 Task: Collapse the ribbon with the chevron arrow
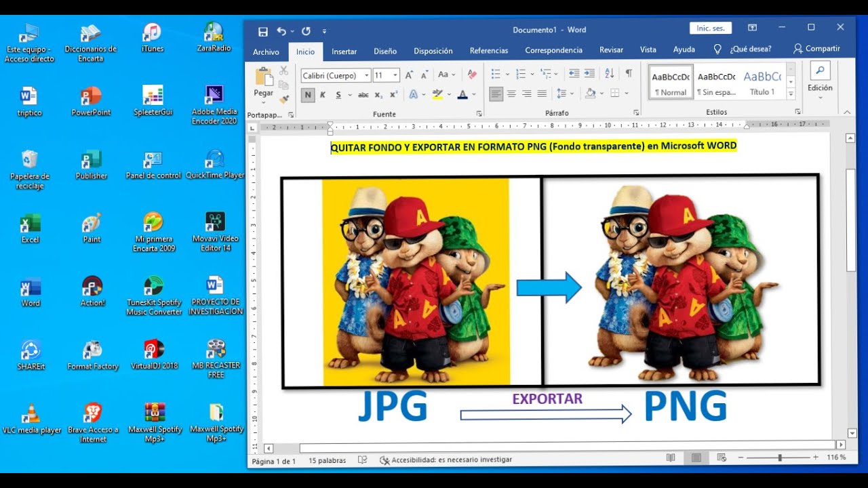coord(847,113)
